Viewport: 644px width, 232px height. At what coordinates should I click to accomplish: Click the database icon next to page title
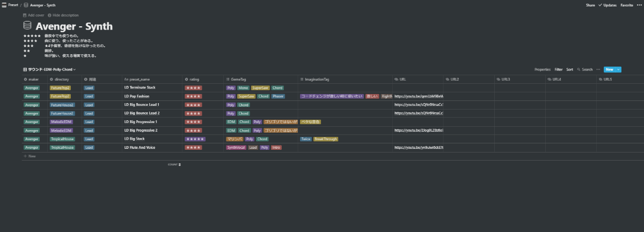pyautogui.click(x=27, y=26)
